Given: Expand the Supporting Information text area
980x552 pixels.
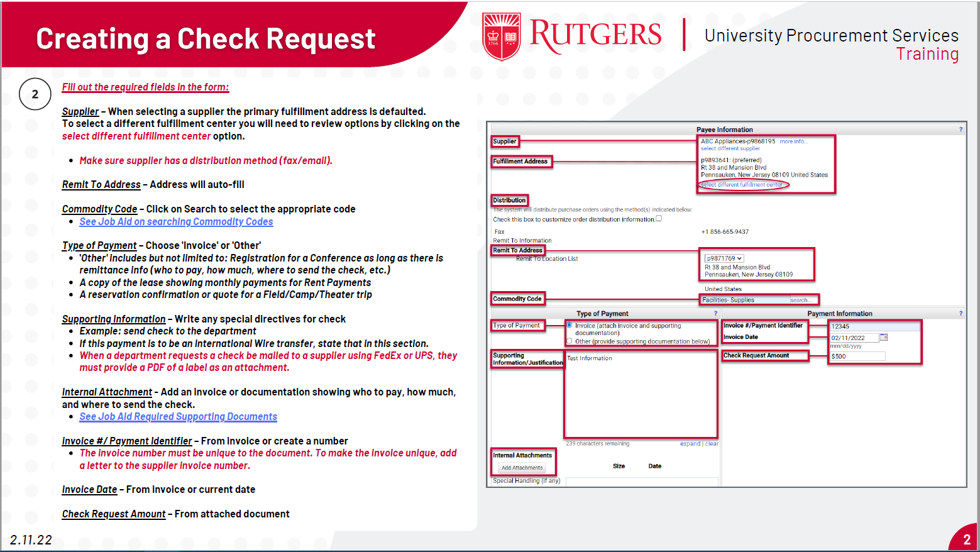Looking at the screenshot, I should pyautogui.click(x=690, y=443).
